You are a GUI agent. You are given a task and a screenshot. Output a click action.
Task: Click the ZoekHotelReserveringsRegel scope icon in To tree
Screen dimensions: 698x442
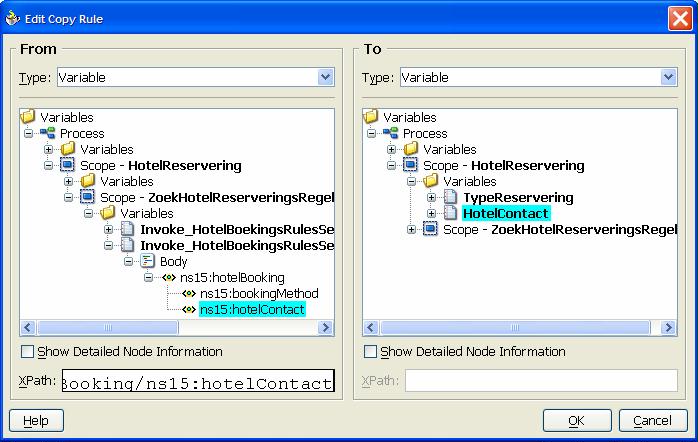430,229
